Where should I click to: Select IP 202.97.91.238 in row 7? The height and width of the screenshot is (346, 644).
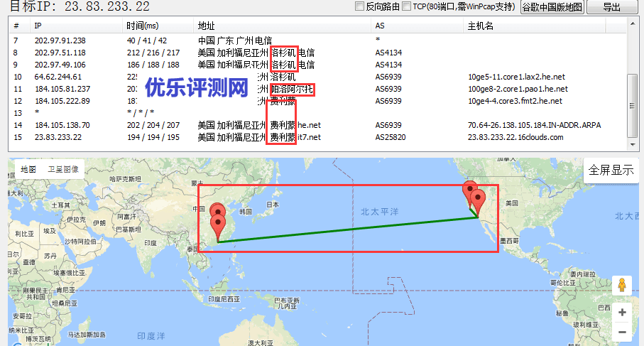tap(60, 40)
